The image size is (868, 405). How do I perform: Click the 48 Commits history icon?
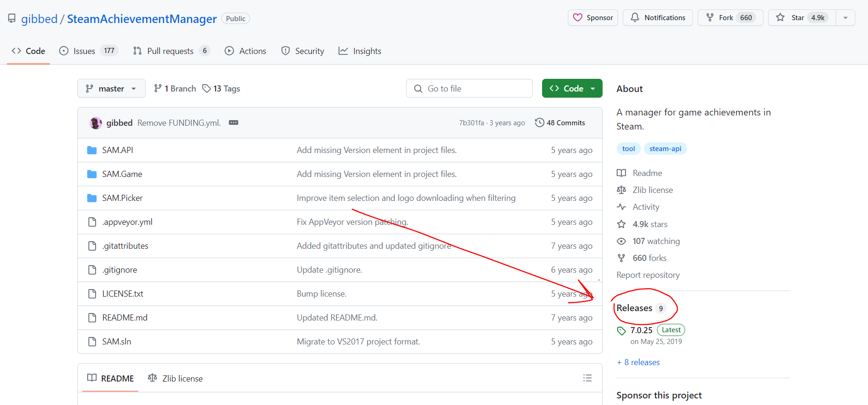click(x=540, y=123)
